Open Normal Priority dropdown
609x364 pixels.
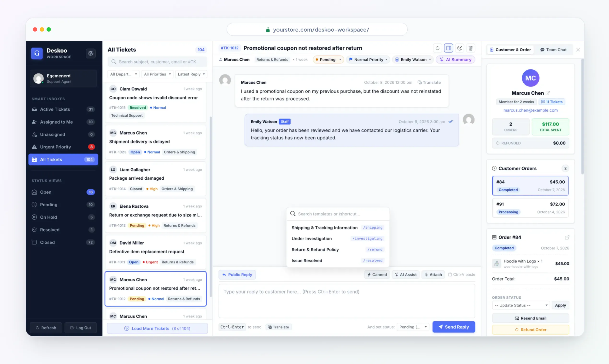pos(368,60)
